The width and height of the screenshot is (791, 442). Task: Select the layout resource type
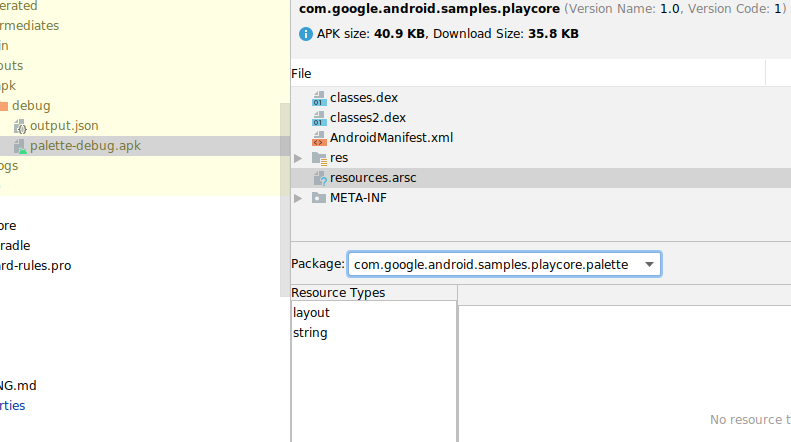click(x=311, y=313)
